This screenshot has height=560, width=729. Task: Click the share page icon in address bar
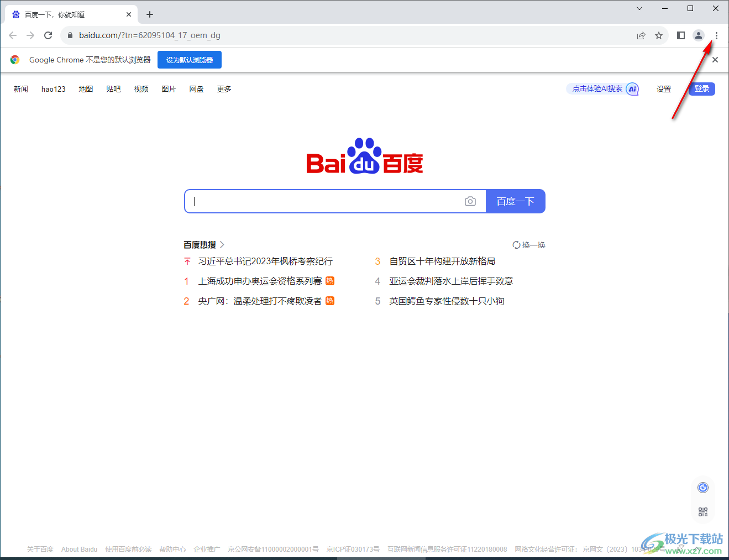coord(641,35)
